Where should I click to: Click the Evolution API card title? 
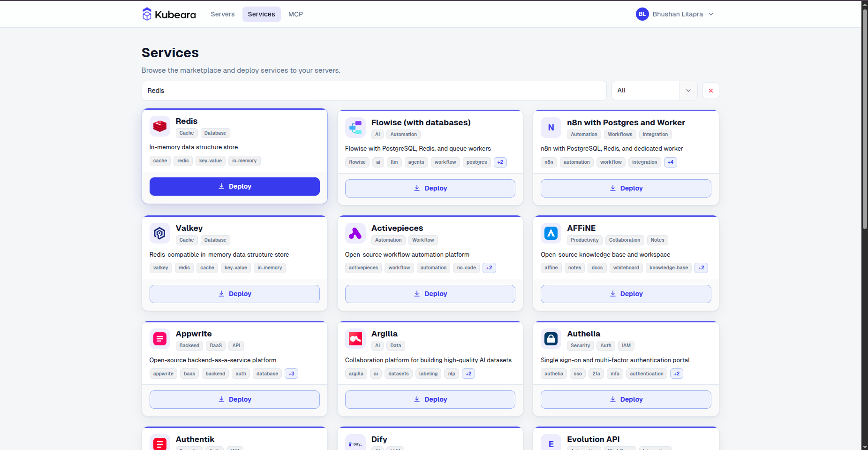click(x=593, y=439)
